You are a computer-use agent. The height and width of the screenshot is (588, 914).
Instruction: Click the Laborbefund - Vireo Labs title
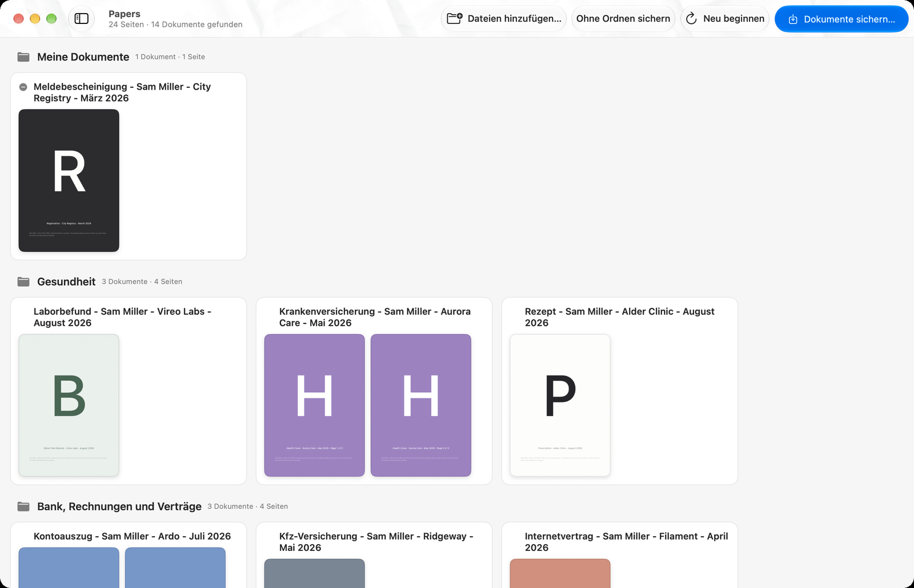click(122, 317)
